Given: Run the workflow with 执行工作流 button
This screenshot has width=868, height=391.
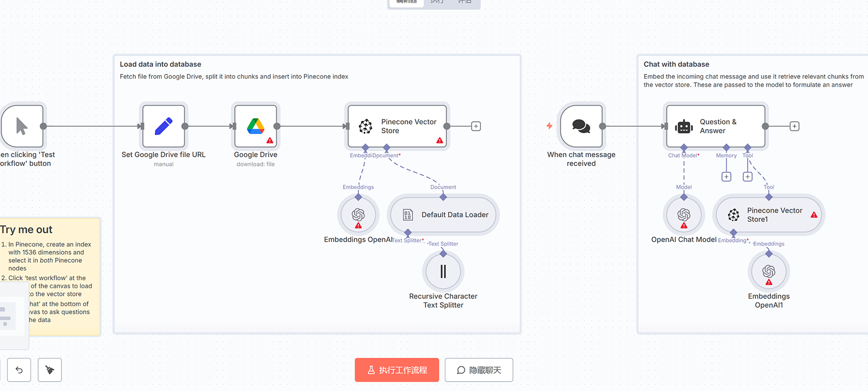Looking at the screenshot, I should click(397, 370).
